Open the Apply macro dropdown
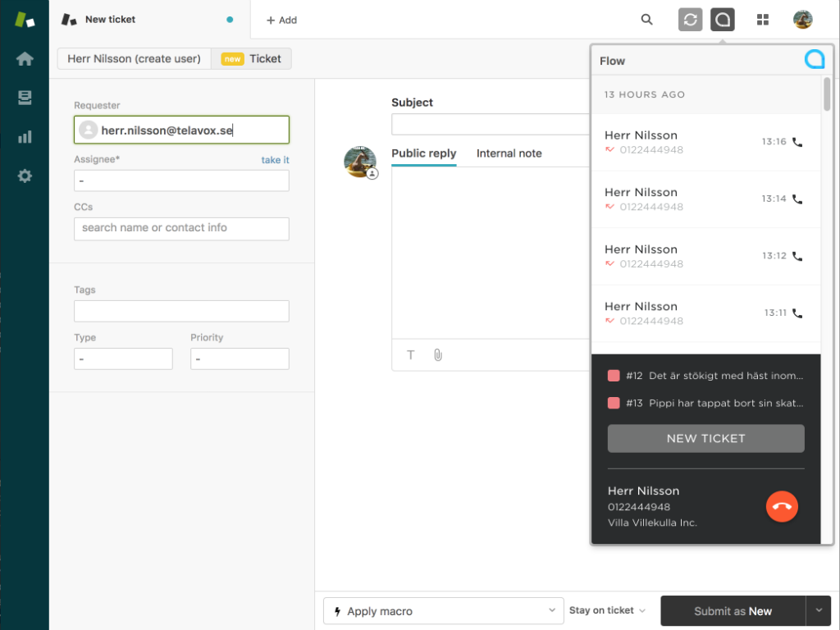The width and height of the screenshot is (840, 630). [x=443, y=611]
